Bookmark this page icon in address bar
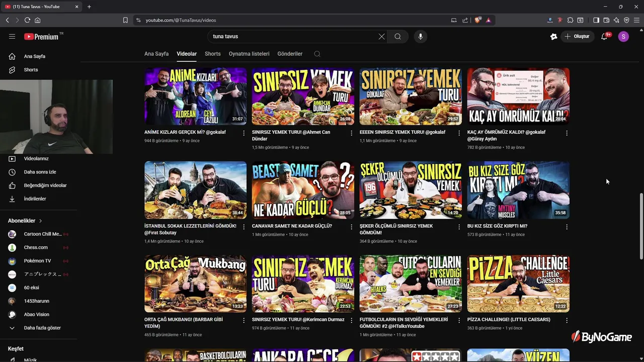The height and width of the screenshot is (362, 644). [x=125, y=20]
